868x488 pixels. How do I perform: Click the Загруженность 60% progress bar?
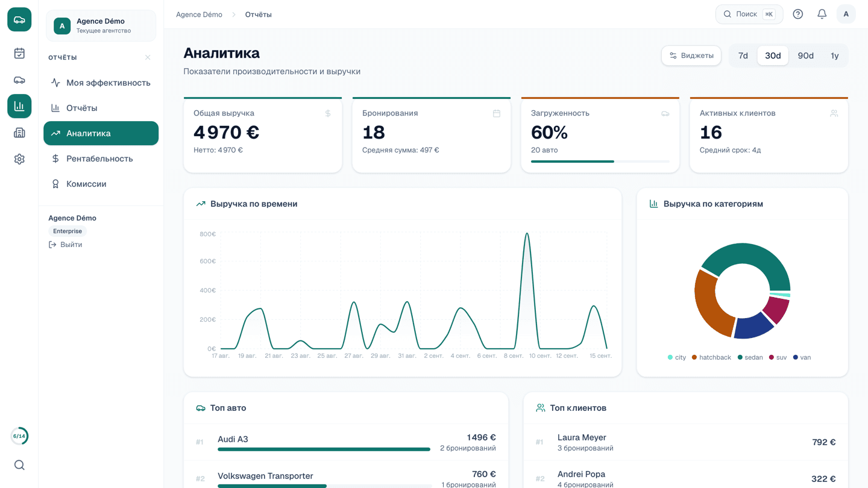tap(600, 161)
